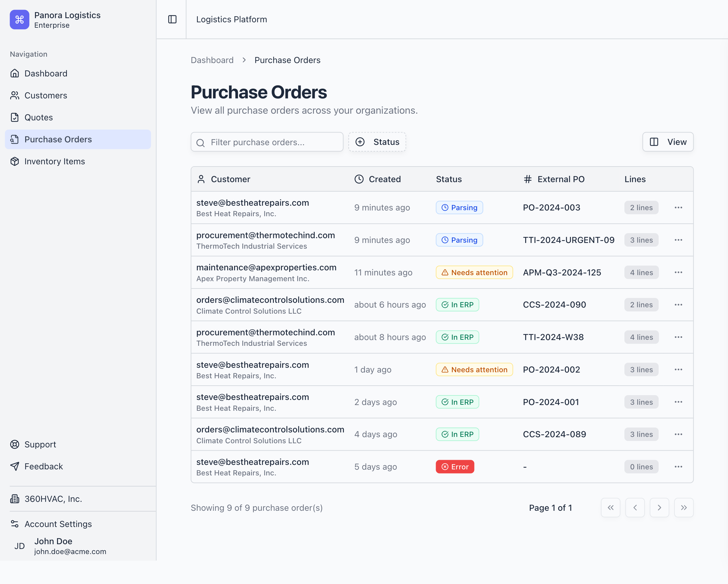The height and width of the screenshot is (584, 728).
Task: Click the Panora Logistics logo icon
Action: pos(19,19)
